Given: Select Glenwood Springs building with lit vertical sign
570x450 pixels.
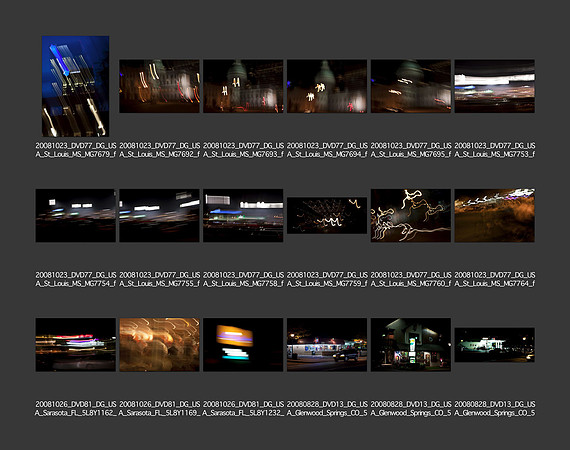Looking at the screenshot, I should click(x=411, y=345).
